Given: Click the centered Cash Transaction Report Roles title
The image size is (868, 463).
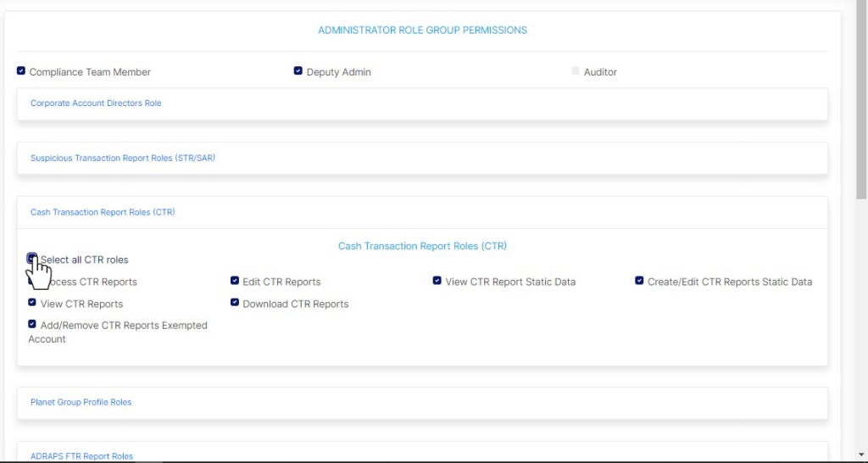Looking at the screenshot, I should pyautogui.click(x=422, y=246).
